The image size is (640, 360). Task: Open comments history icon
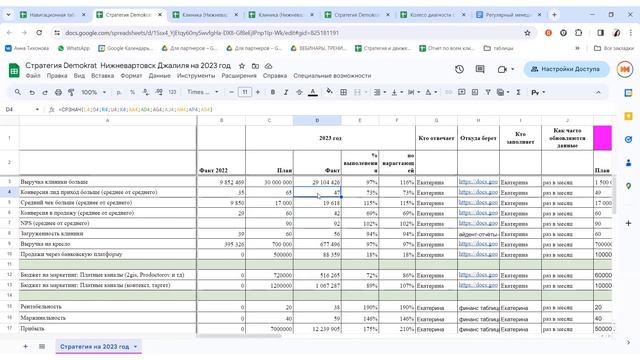480,69
